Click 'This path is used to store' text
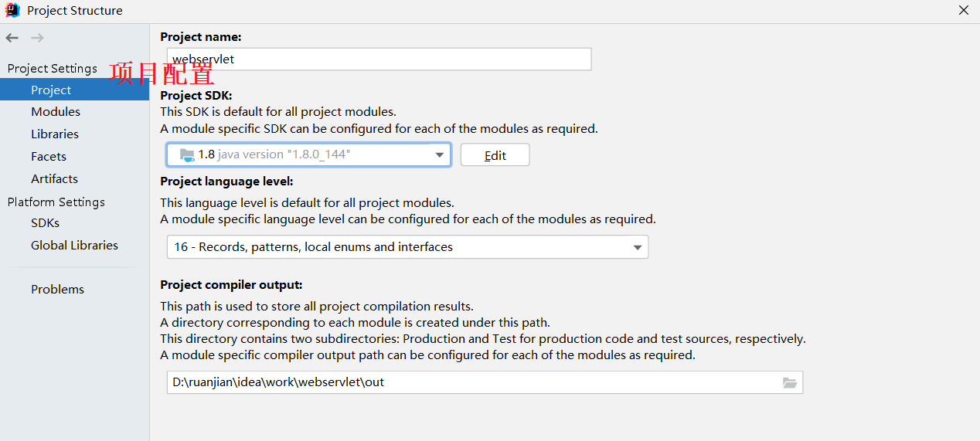This screenshot has height=441, width=980. [317, 307]
